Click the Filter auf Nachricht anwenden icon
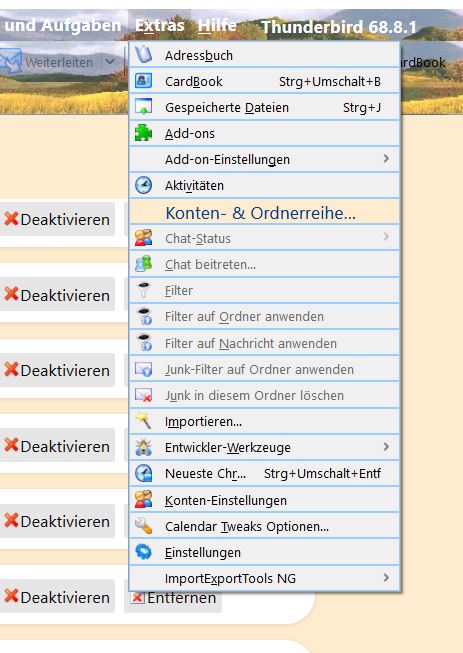Image resolution: width=463 pixels, height=653 pixels. click(144, 343)
